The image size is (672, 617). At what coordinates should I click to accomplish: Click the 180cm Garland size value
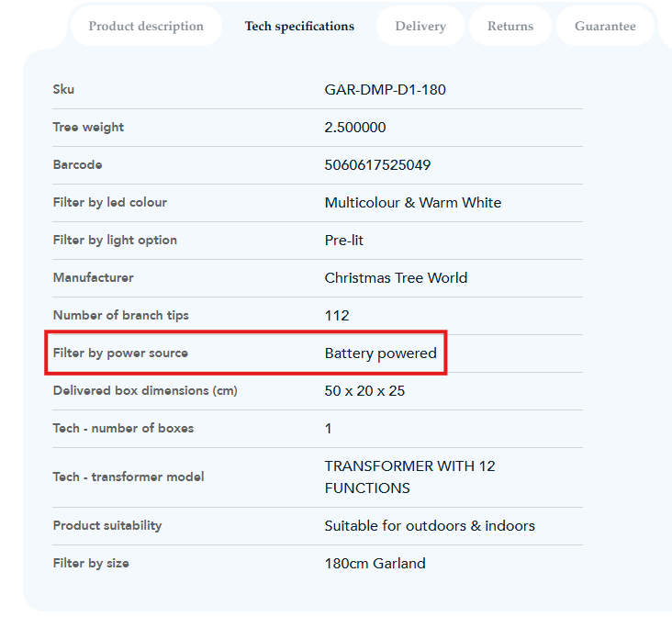pos(375,564)
